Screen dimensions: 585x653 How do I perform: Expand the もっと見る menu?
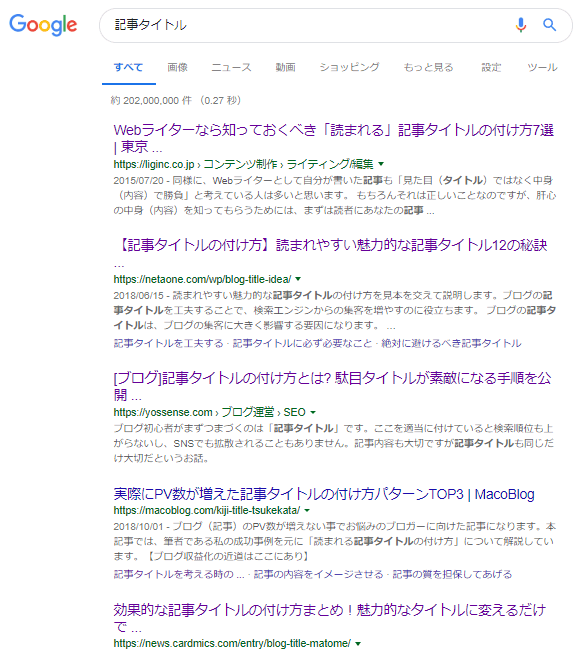click(428, 67)
